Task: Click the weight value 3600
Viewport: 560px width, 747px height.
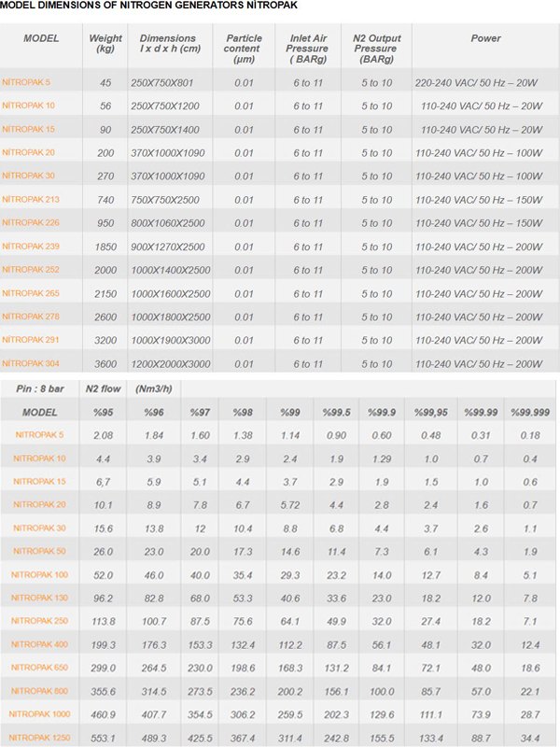Action: click(x=105, y=364)
